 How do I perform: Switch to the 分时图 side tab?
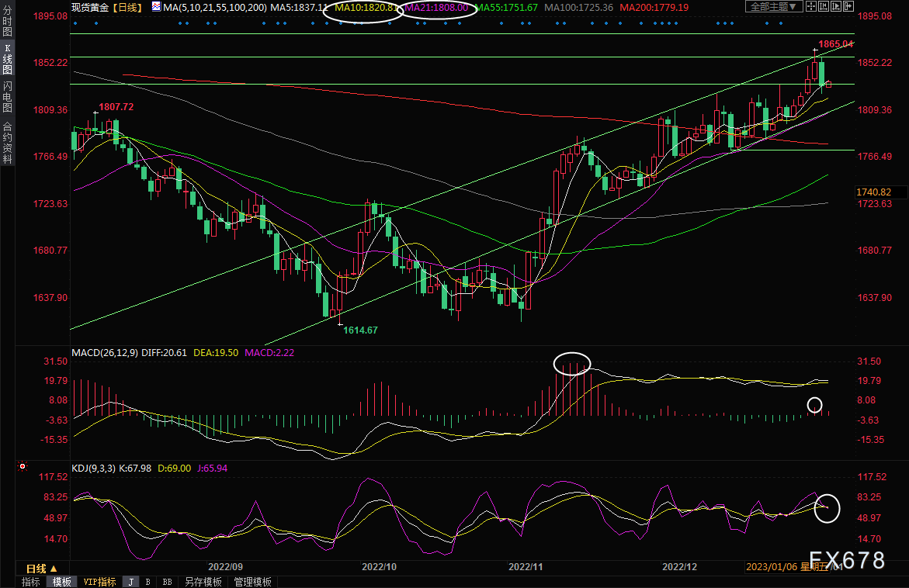coord(7,26)
